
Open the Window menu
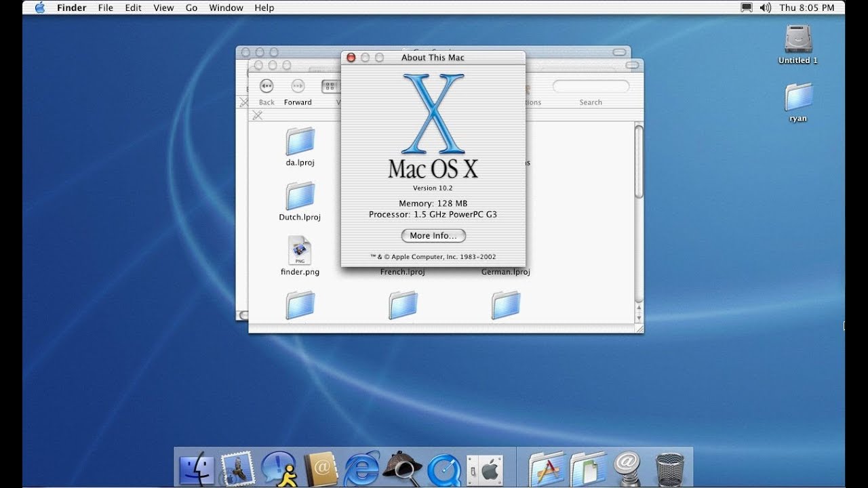(x=226, y=7)
